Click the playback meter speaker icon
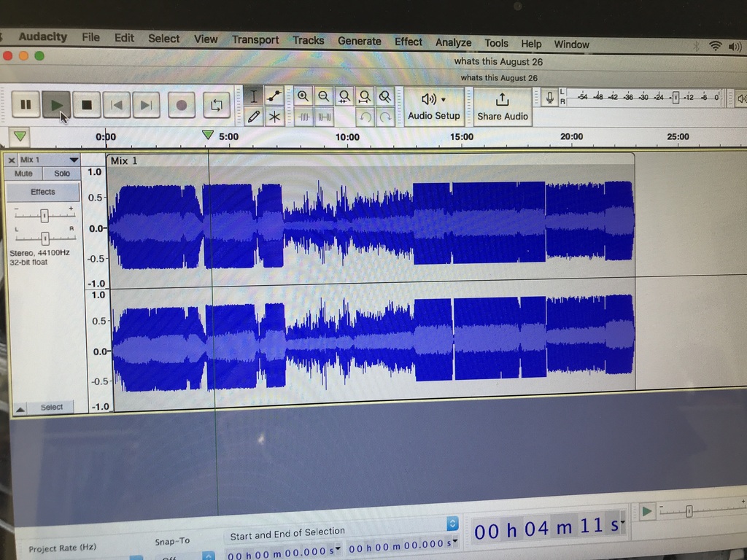 point(741,99)
